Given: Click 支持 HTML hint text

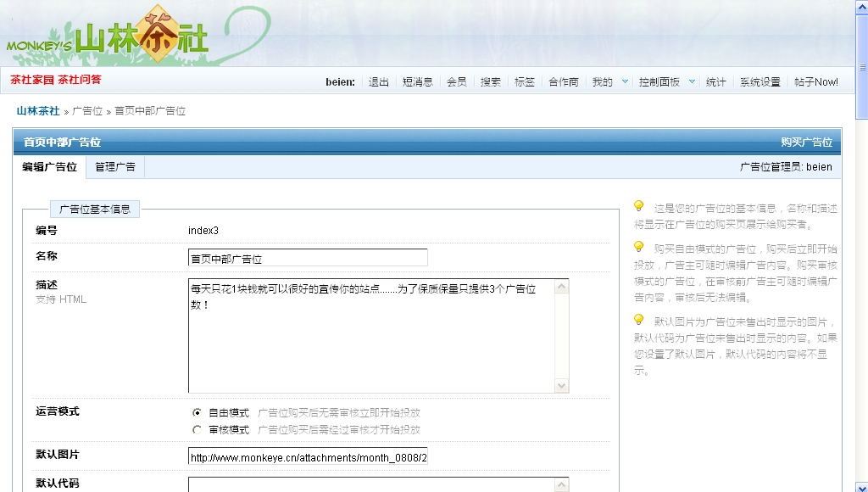Looking at the screenshot, I should [x=61, y=299].
